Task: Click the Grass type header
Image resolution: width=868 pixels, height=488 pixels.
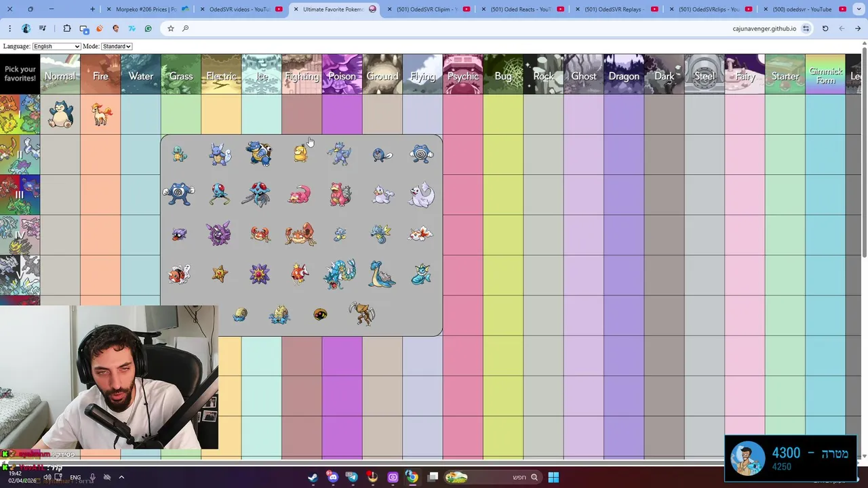Action: point(181,75)
